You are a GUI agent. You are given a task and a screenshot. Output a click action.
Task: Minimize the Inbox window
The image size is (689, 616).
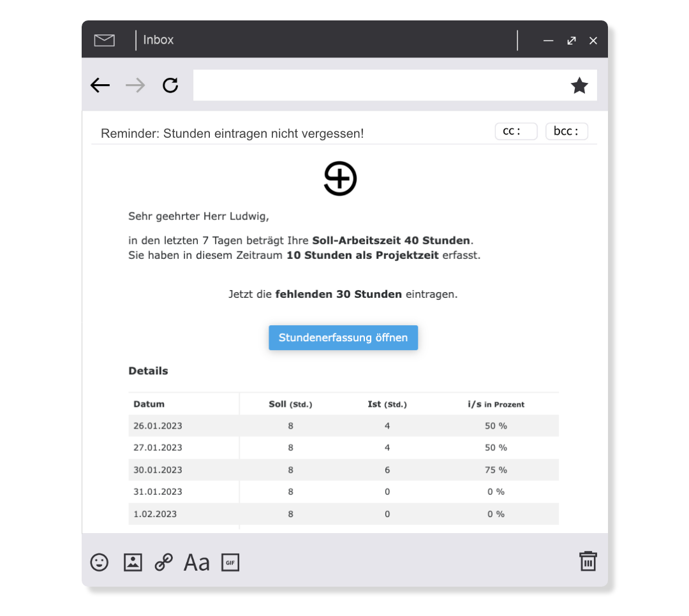[x=548, y=40]
